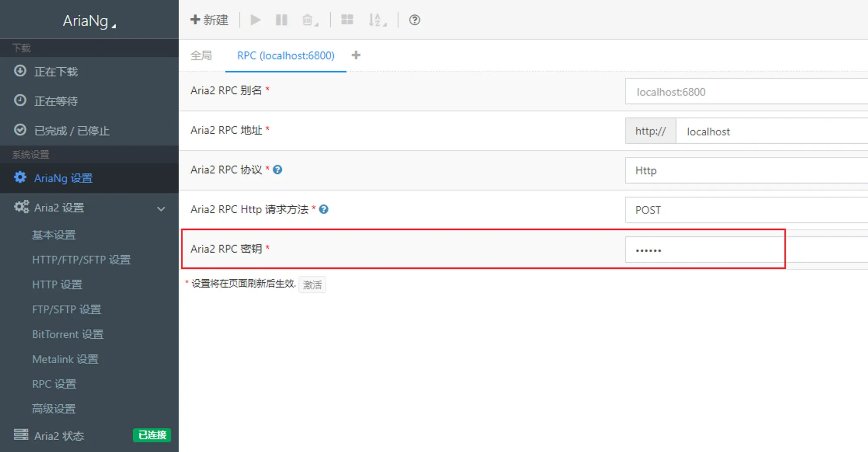Click help icon next to RPC 协议
This screenshot has width=868, height=452.
tap(277, 170)
